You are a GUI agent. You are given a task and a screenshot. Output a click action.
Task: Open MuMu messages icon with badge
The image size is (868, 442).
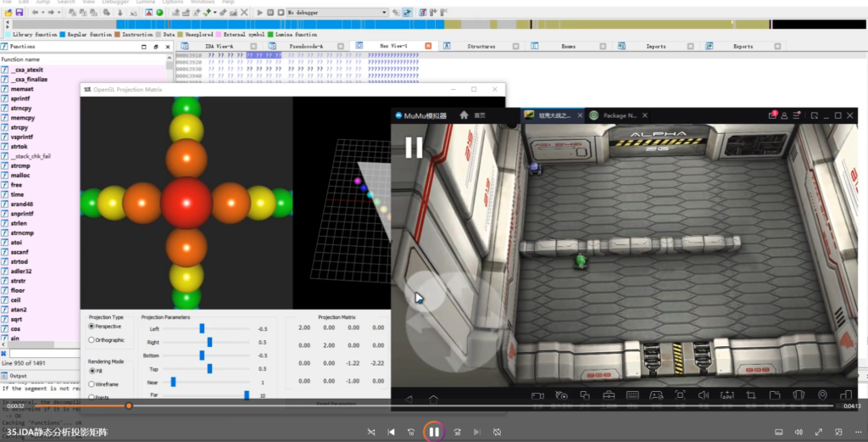tap(773, 115)
